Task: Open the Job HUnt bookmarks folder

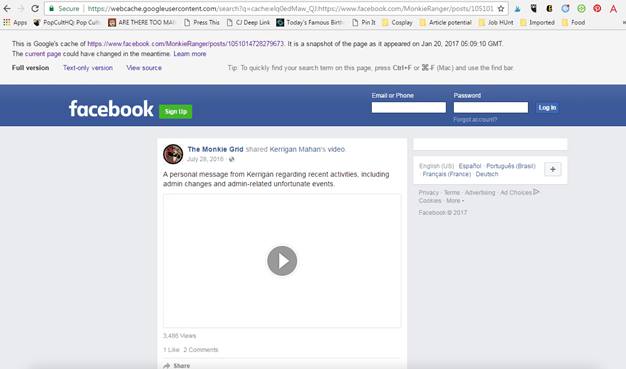Action: click(x=496, y=22)
